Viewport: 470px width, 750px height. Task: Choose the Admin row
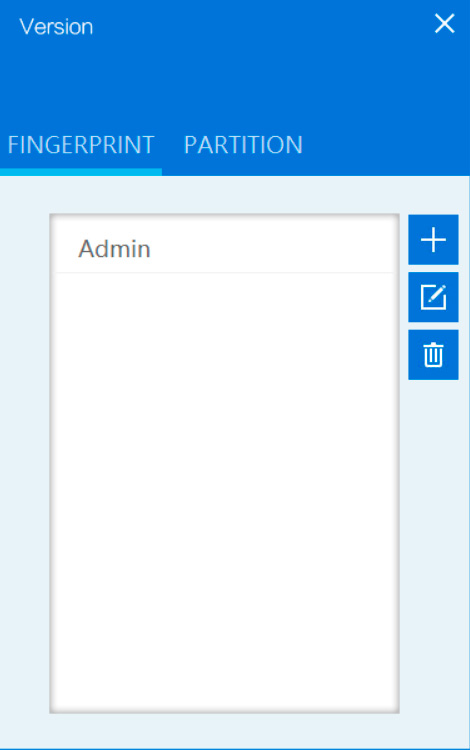click(x=224, y=249)
